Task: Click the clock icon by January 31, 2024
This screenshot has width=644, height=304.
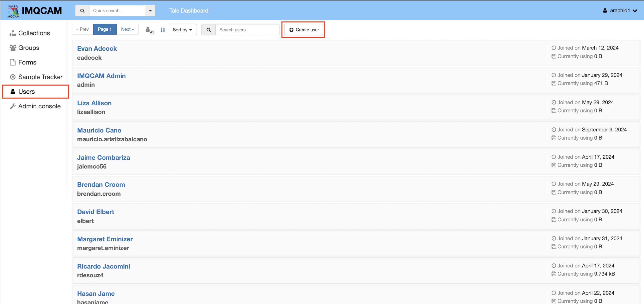Action: tap(554, 238)
